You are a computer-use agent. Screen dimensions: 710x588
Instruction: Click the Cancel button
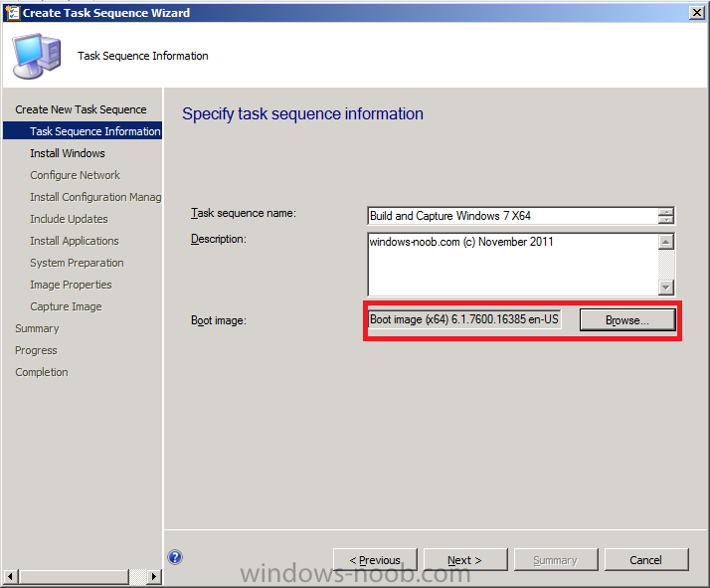646,560
